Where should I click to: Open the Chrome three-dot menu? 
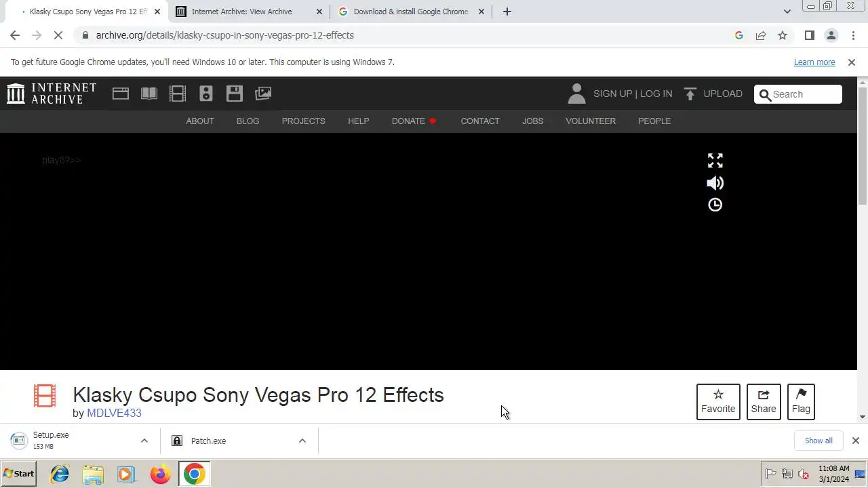852,35
